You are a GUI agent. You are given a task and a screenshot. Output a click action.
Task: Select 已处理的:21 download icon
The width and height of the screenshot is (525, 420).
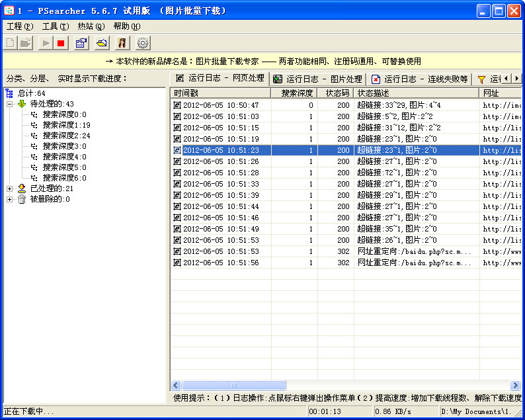[22, 189]
